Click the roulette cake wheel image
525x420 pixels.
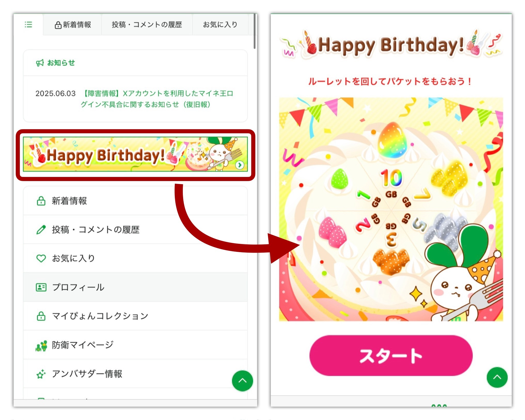(x=391, y=209)
